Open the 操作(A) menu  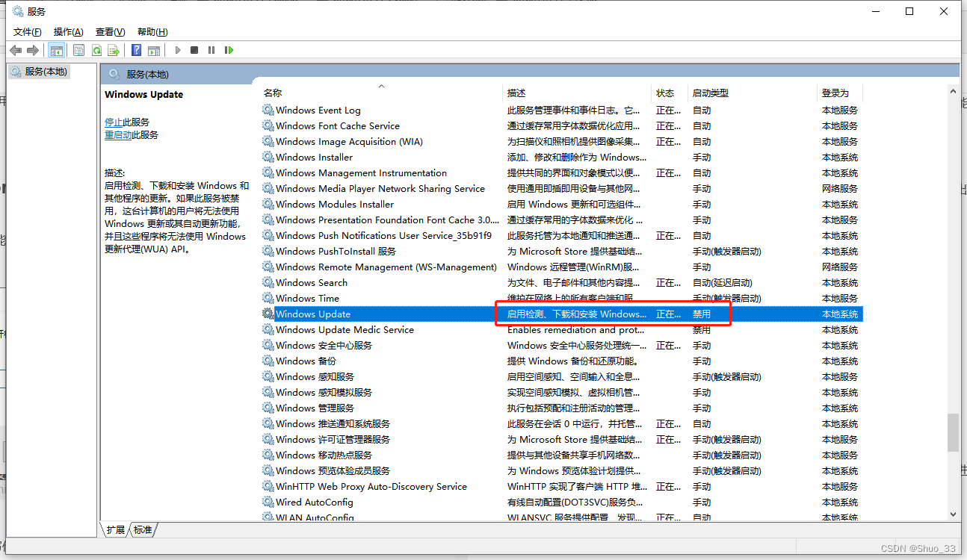click(x=69, y=31)
